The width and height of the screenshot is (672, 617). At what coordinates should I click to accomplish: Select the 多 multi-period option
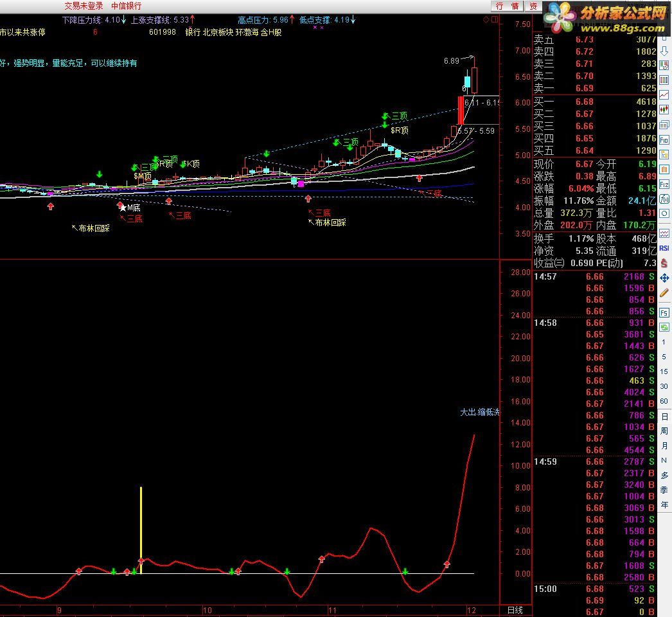pos(664,476)
